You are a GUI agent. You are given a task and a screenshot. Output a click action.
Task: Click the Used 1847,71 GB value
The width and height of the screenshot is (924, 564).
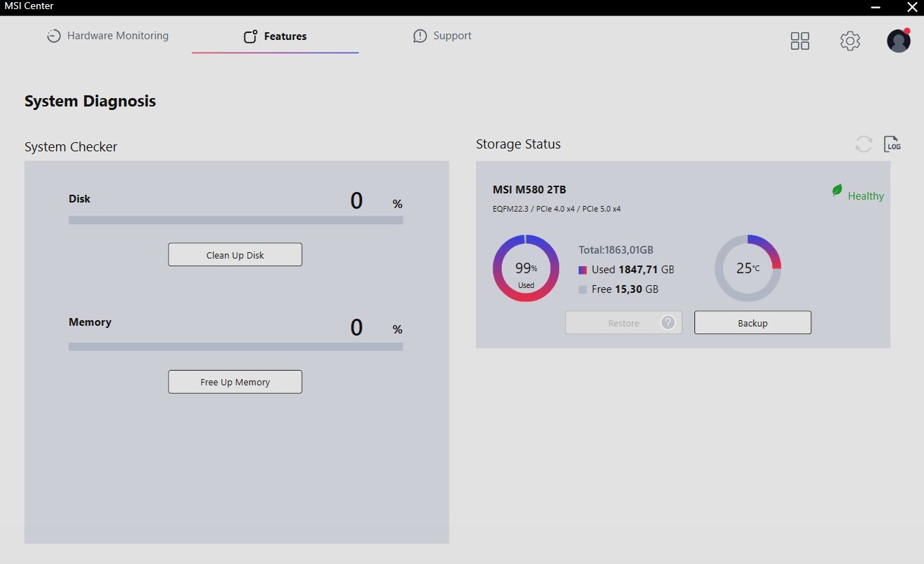click(x=633, y=270)
